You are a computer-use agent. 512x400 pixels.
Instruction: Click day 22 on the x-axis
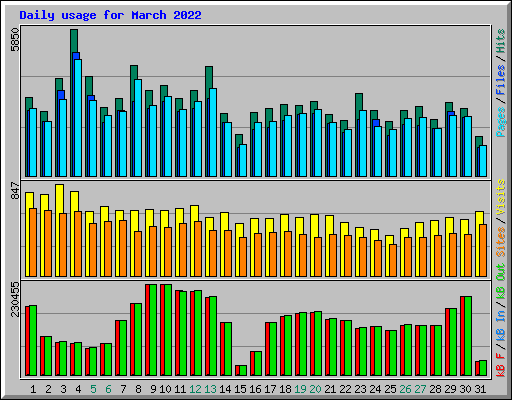click(345, 389)
